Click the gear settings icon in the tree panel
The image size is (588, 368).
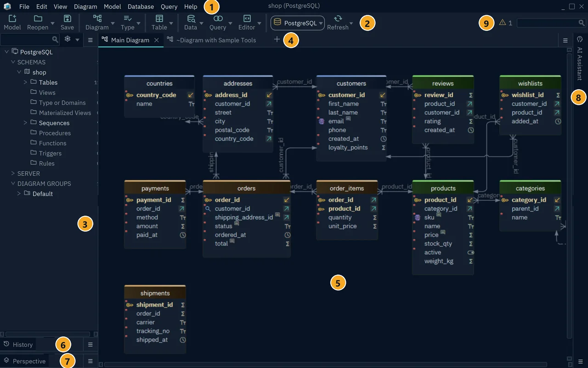(68, 40)
